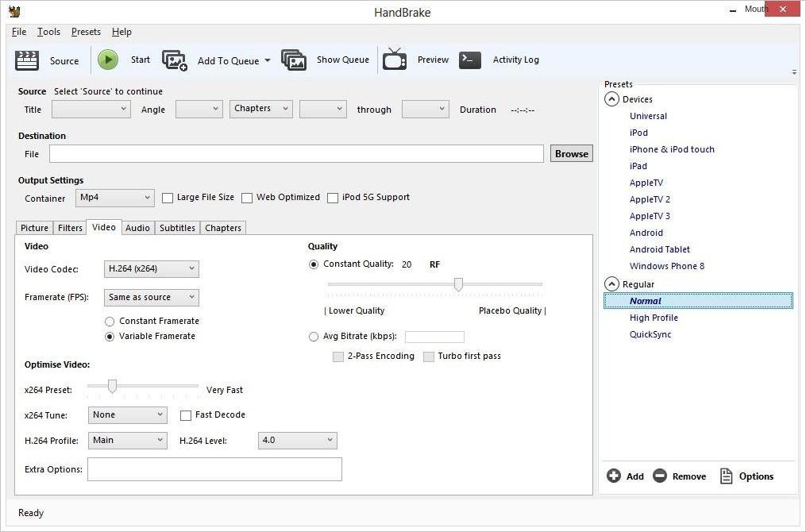The height and width of the screenshot is (532, 806).
Task: Click the Add To Queue icon
Action: 175,60
